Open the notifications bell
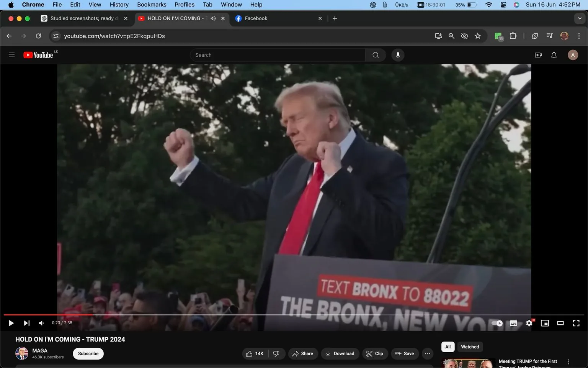The height and width of the screenshot is (368, 588). pyautogui.click(x=554, y=55)
